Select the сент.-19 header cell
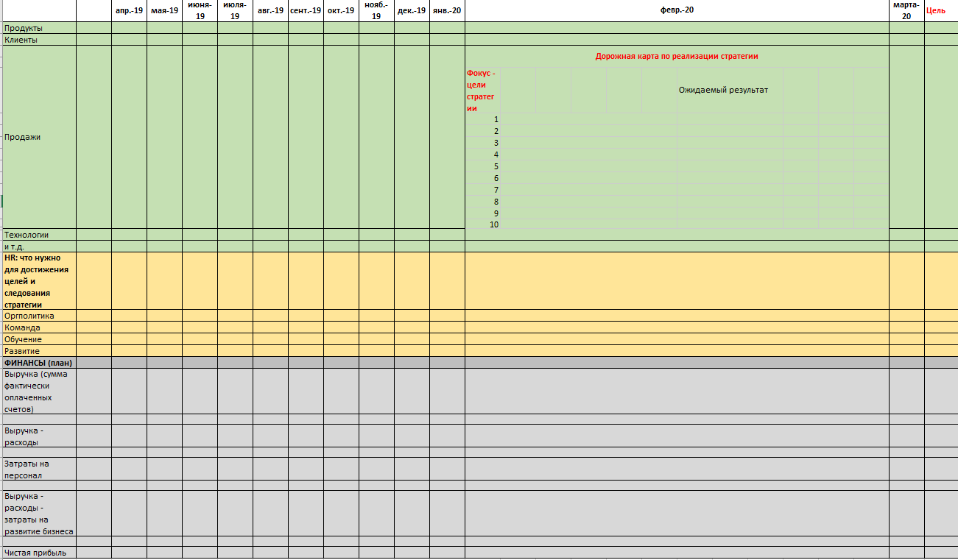The height and width of the screenshot is (560, 958). 306,11
